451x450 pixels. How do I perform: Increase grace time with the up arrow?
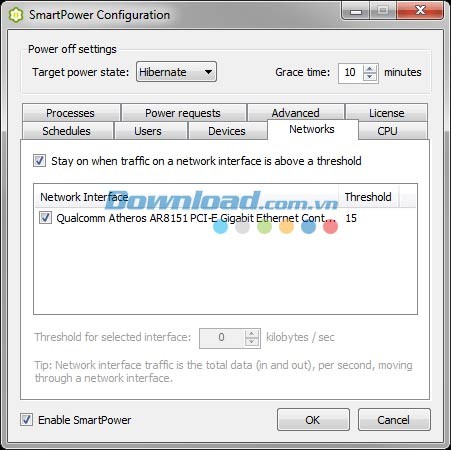pyautogui.click(x=369, y=69)
